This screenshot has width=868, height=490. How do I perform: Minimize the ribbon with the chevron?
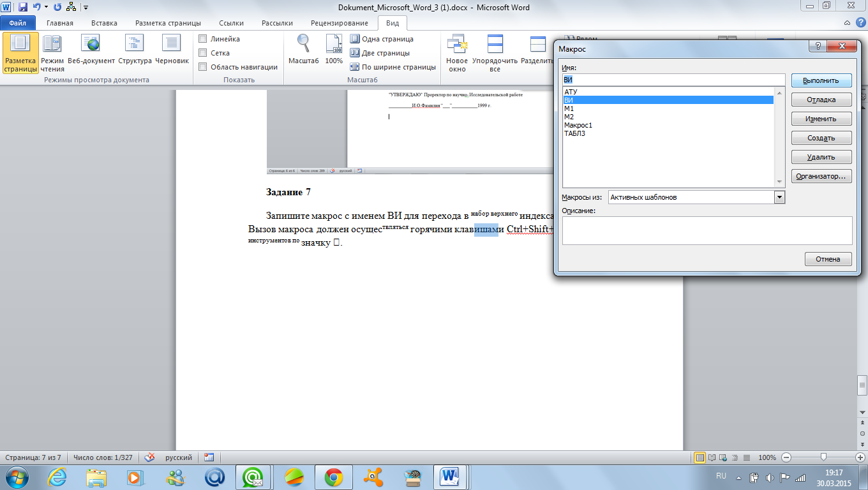point(847,23)
